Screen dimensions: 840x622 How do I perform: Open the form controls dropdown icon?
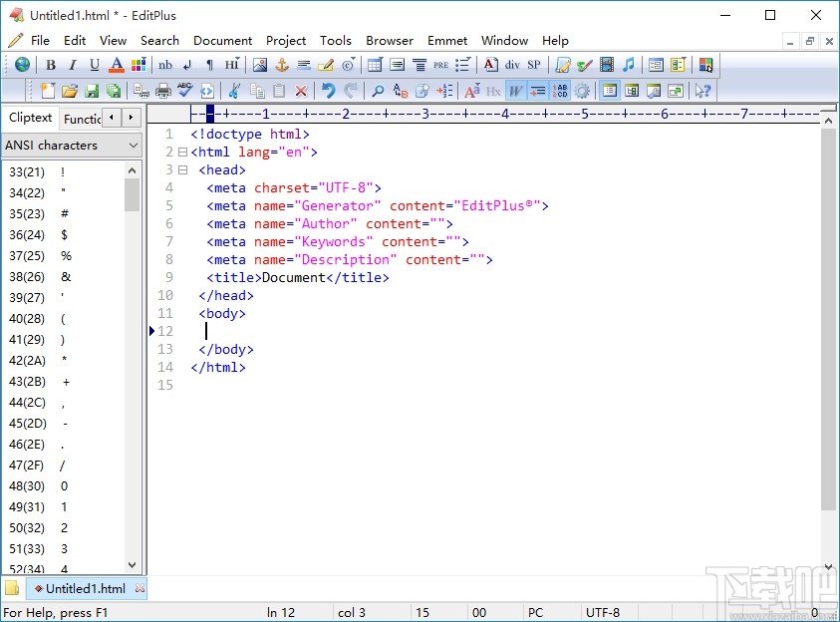pos(678,65)
